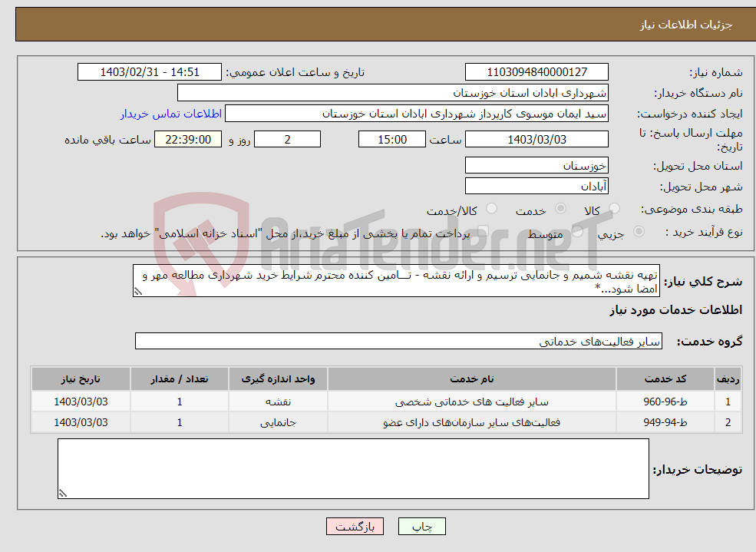Screen dimensions: 756x552
Task: Click the delivery city field آبادان
Action: click(536, 186)
